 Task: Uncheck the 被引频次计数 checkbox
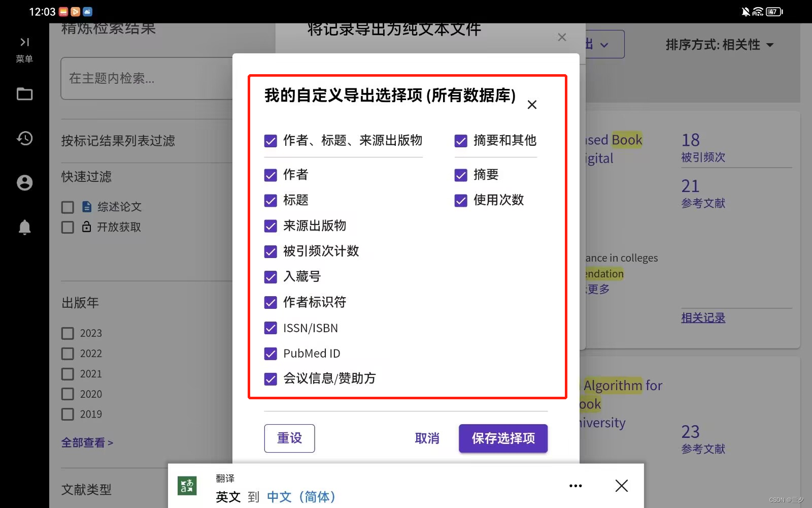[x=270, y=251]
